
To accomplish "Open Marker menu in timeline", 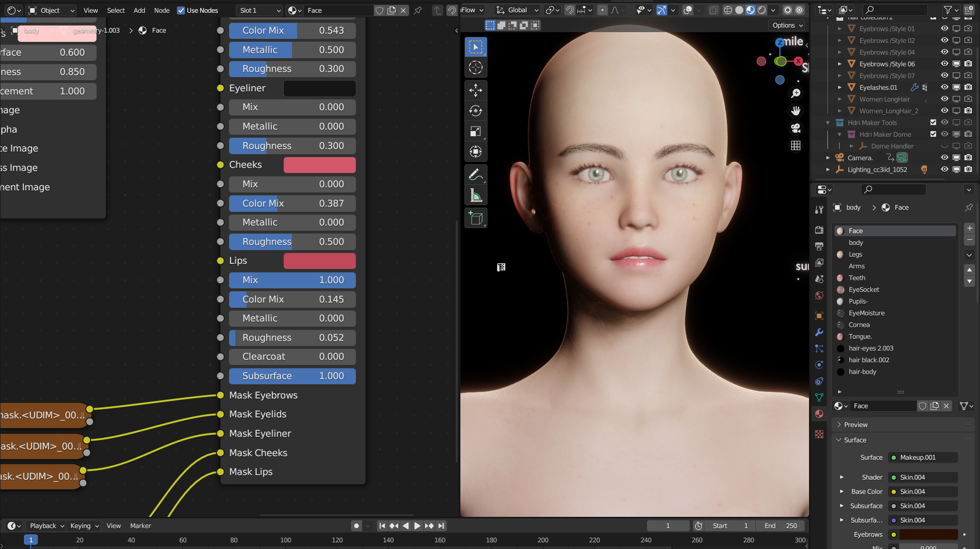I will pyautogui.click(x=140, y=526).
